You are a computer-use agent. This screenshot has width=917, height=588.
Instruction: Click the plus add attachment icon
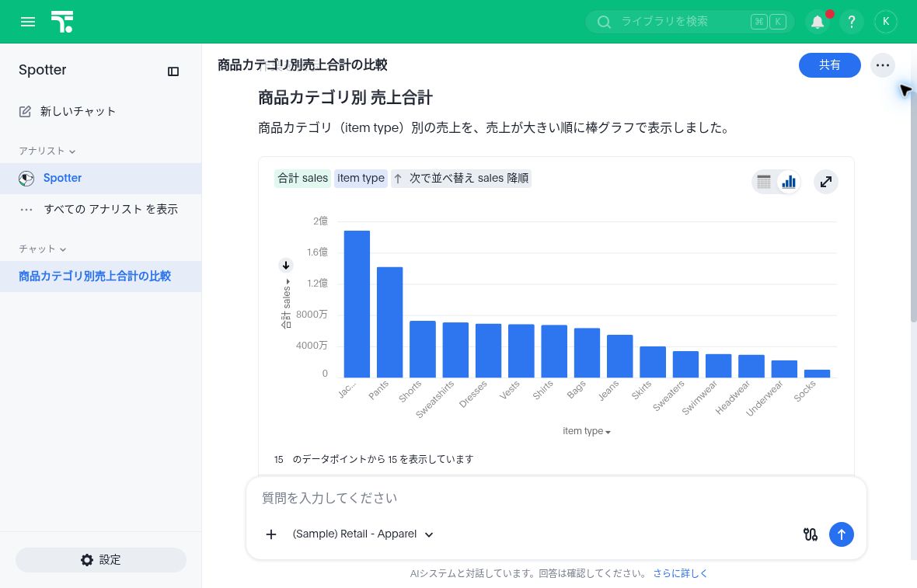click(x=270, y=534)
